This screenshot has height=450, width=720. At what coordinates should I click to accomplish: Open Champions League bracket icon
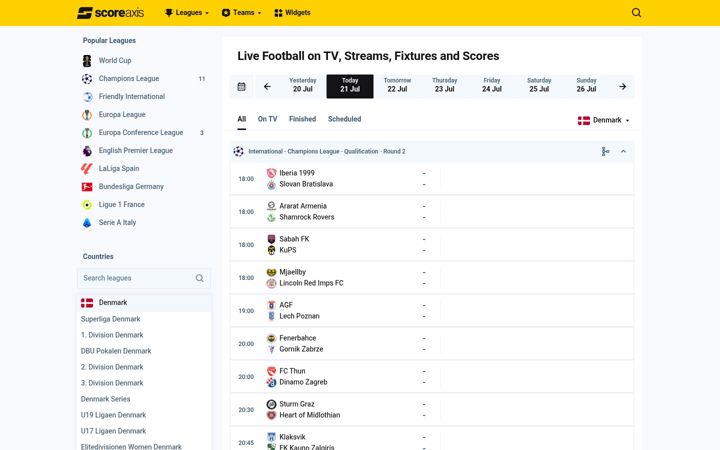click(605, 151)
